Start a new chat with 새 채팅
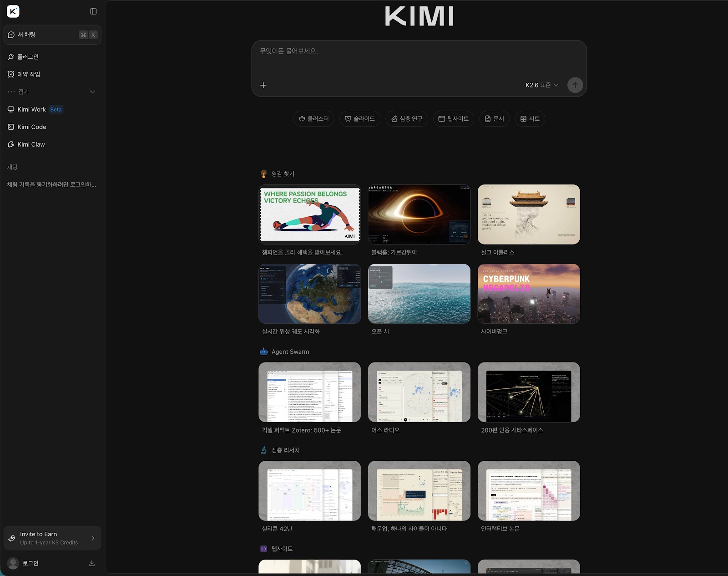The width and height of the screenshot is (728, 576). tap(52, 35)
